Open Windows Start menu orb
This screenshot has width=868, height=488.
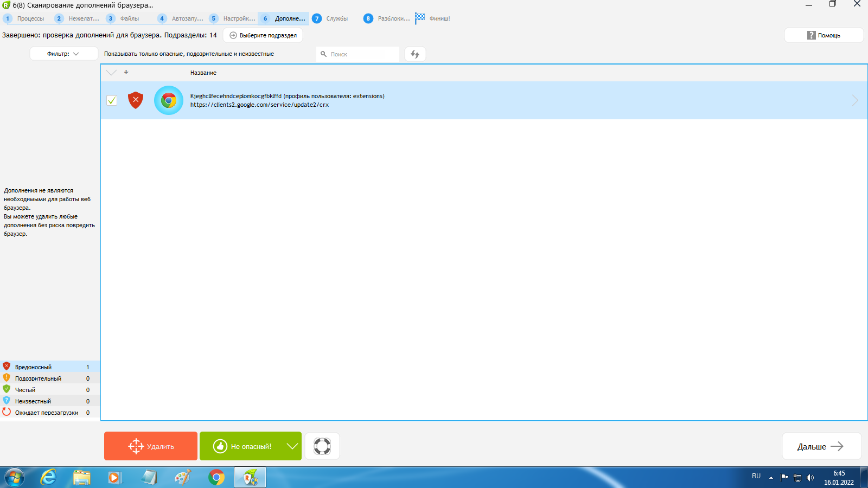point(15,477)
